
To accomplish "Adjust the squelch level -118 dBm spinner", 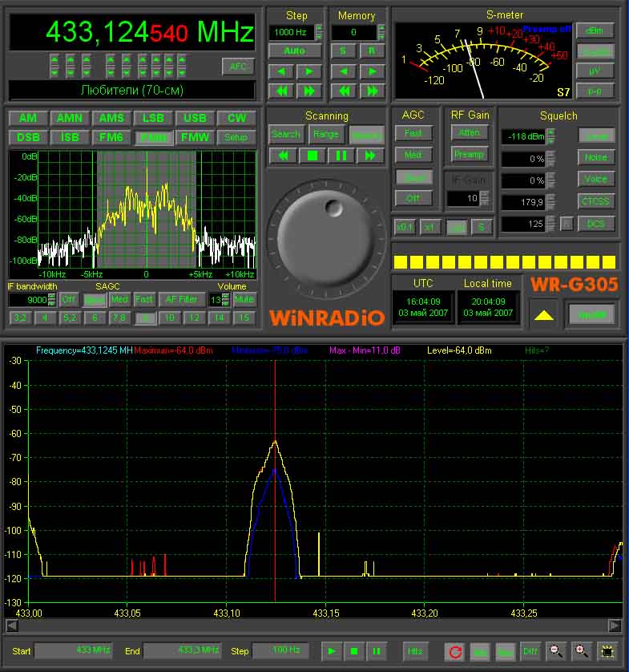I will (x=550, y=136).
